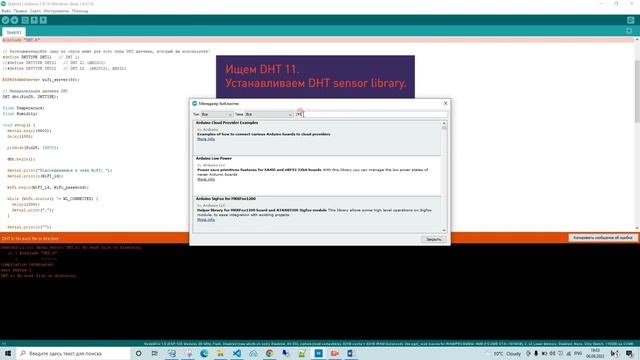Open Microsoft Edge from the taskbar

click(204, 353)
